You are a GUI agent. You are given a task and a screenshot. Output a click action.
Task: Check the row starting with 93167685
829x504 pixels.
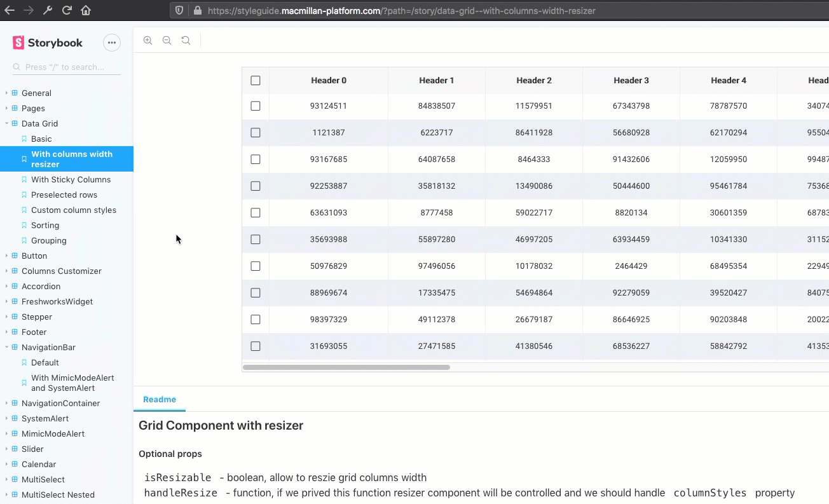point(256,160)
